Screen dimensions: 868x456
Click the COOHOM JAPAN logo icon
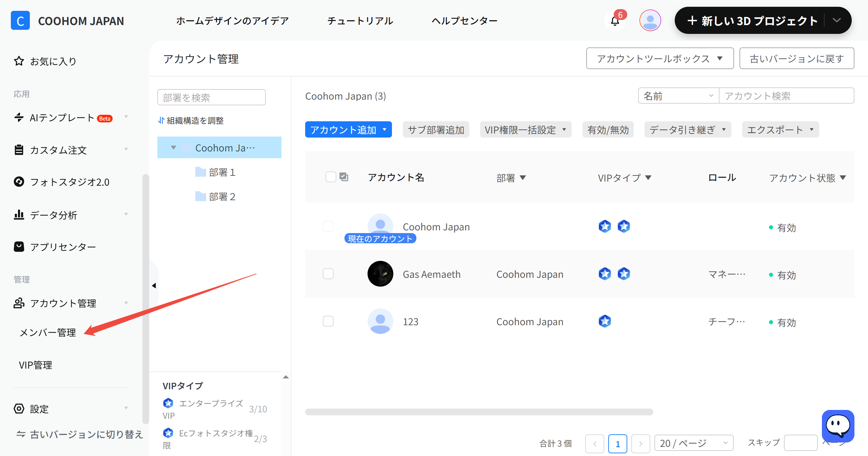tap(20, 21)
